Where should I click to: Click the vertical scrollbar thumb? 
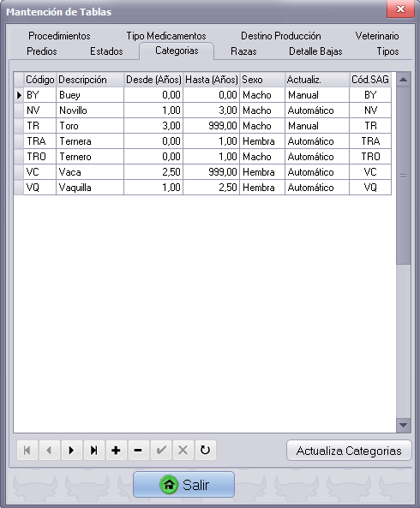(x=403, y=176)
